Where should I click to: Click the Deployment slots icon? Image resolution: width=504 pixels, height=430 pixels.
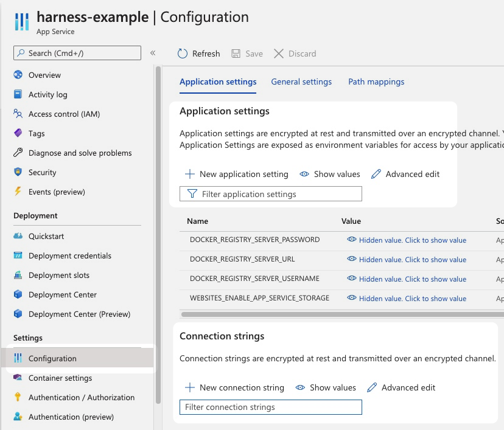(18, 275)
